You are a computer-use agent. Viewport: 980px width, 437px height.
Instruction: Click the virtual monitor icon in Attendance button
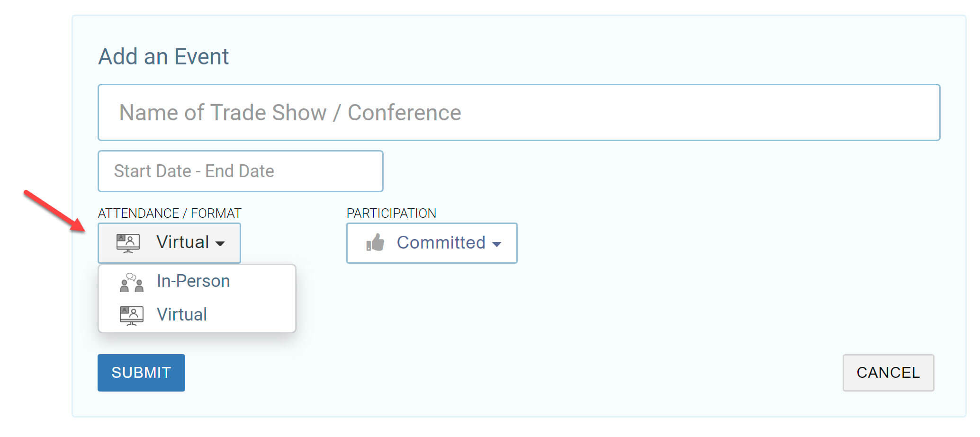[x=128, y=243]
